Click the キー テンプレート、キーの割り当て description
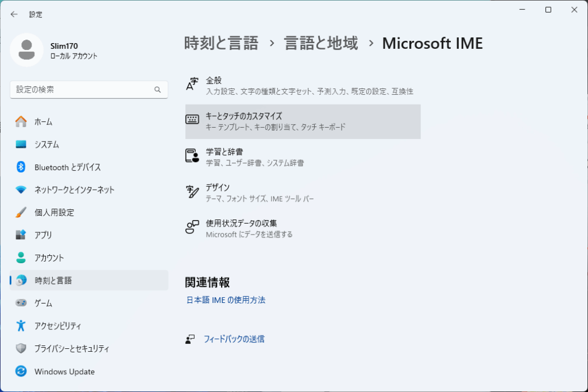This screenshot has height=392, width=588. tap(276, 127)
